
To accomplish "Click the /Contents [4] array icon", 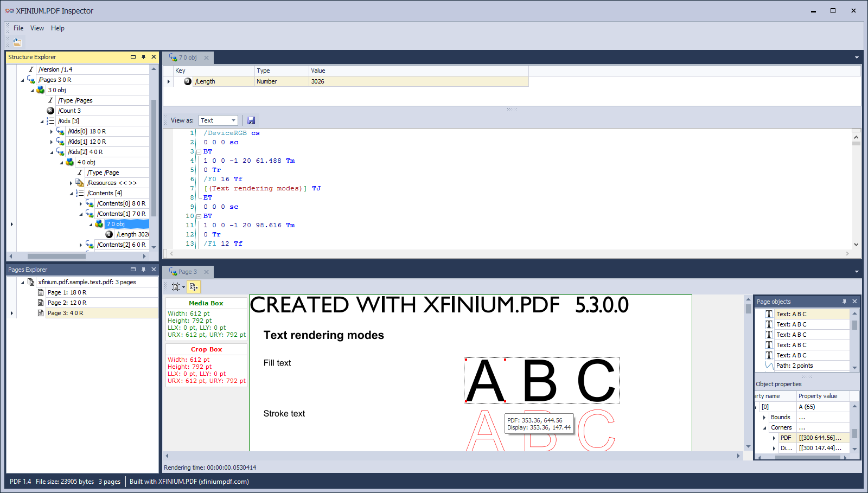I will 80,193.
